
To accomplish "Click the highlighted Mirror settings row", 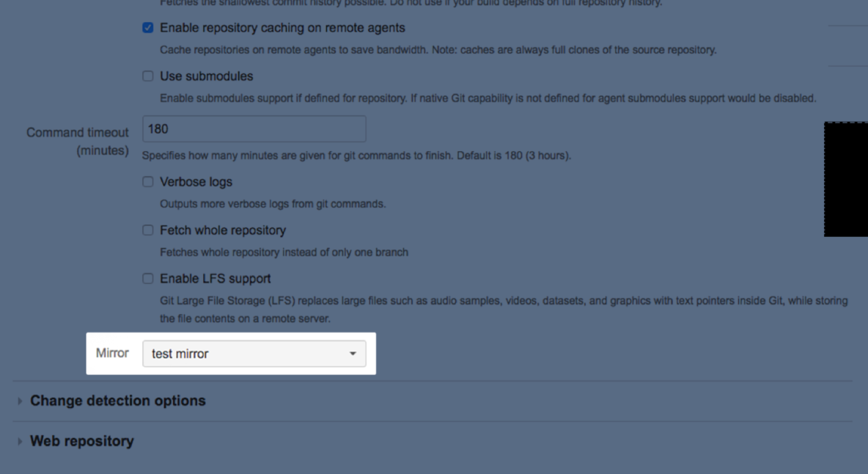I will click(x=231, y=353).
